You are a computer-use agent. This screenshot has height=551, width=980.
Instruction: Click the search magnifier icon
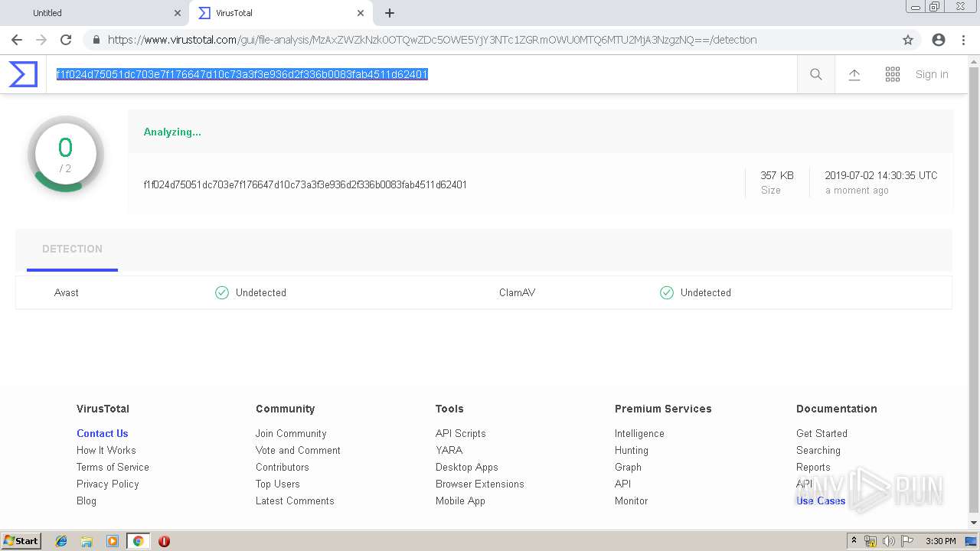[816, 74]
